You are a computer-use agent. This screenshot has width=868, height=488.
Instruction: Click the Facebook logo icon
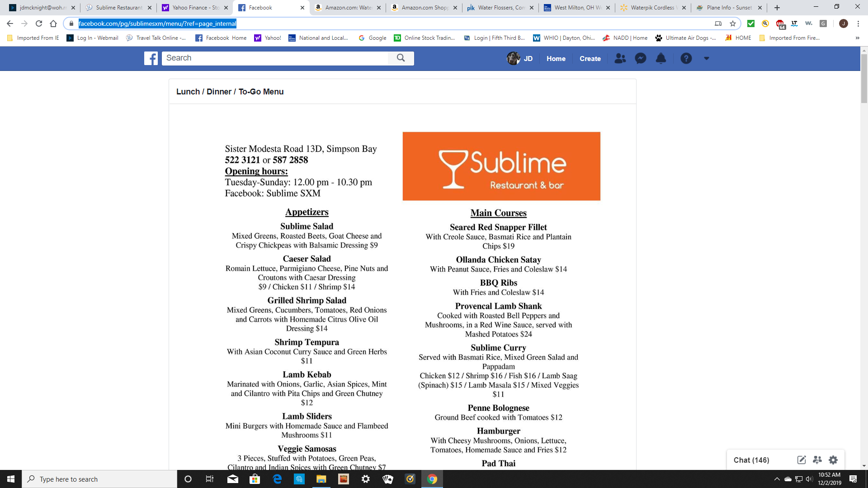pos(151,58)
